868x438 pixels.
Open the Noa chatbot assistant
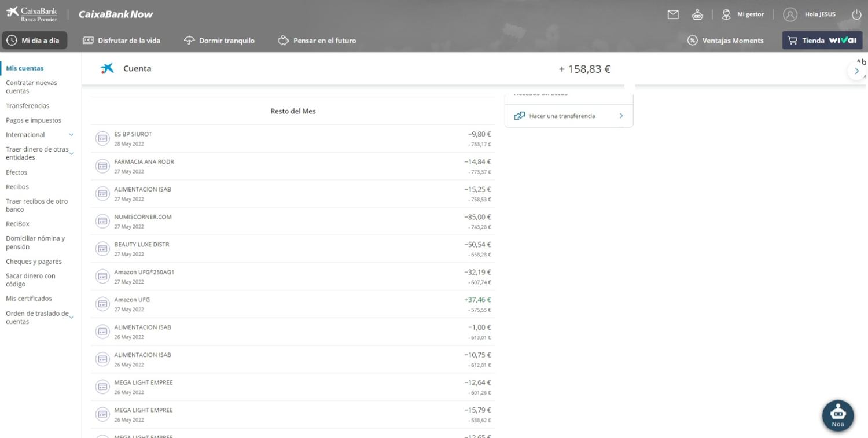point(838,415)
